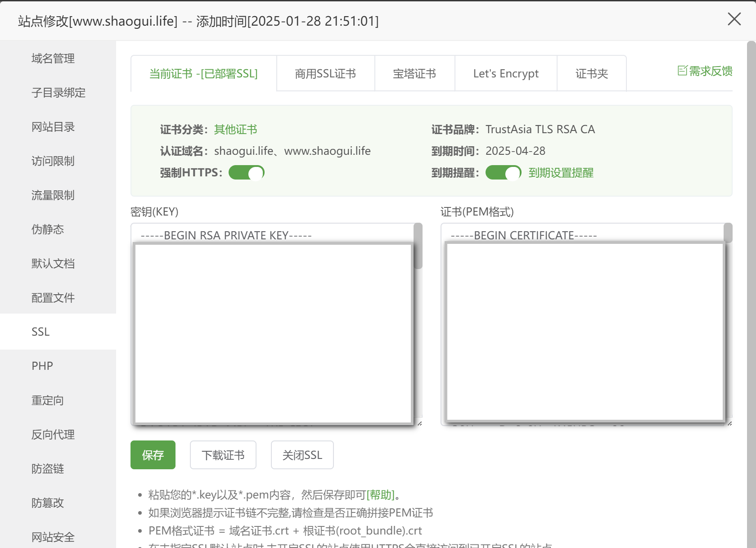Click inside the 密钥(KEY) text area
Screen dimensions: 756x548
pos(274,328)
